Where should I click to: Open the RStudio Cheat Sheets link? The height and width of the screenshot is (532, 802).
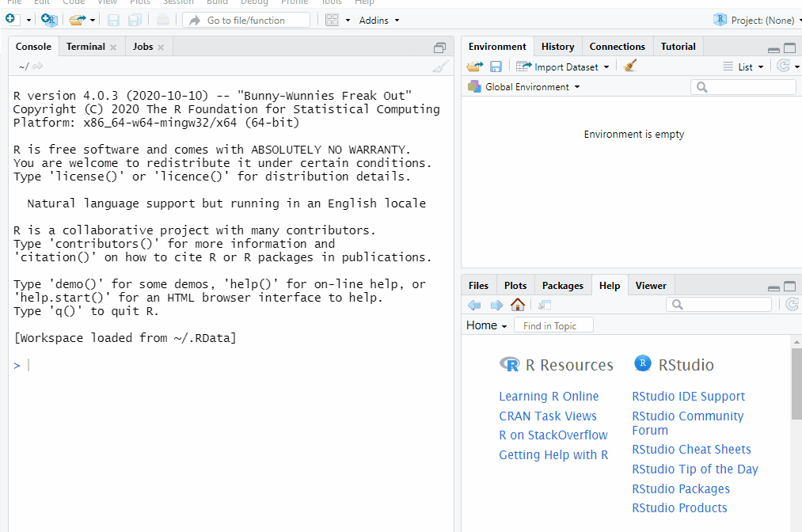(x=691, y=450)
